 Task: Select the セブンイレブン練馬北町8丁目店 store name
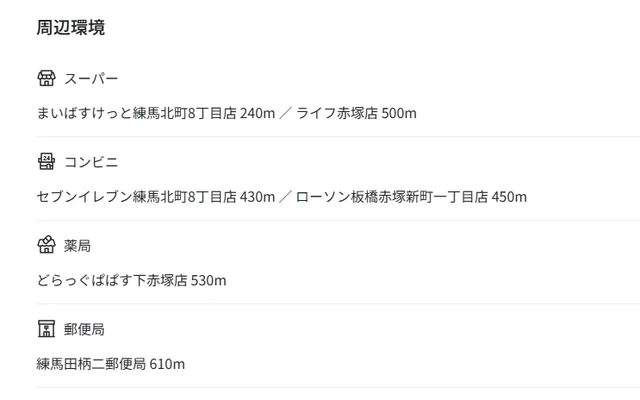tap(135, 196)
